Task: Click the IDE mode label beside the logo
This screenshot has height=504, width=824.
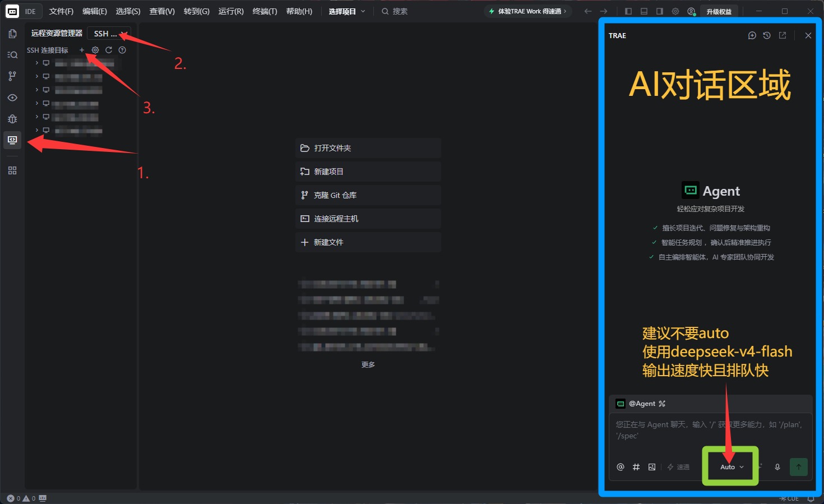Action: pyautogui.click(x=30, y=11)
